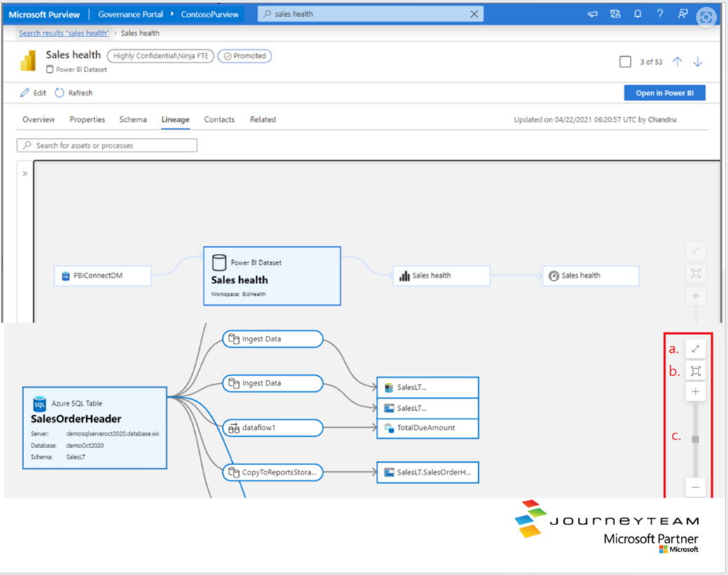The height and width of the screenshot is (575, 728).
Task: Click the Search for assets or processes field
Action: coord(107,145)
